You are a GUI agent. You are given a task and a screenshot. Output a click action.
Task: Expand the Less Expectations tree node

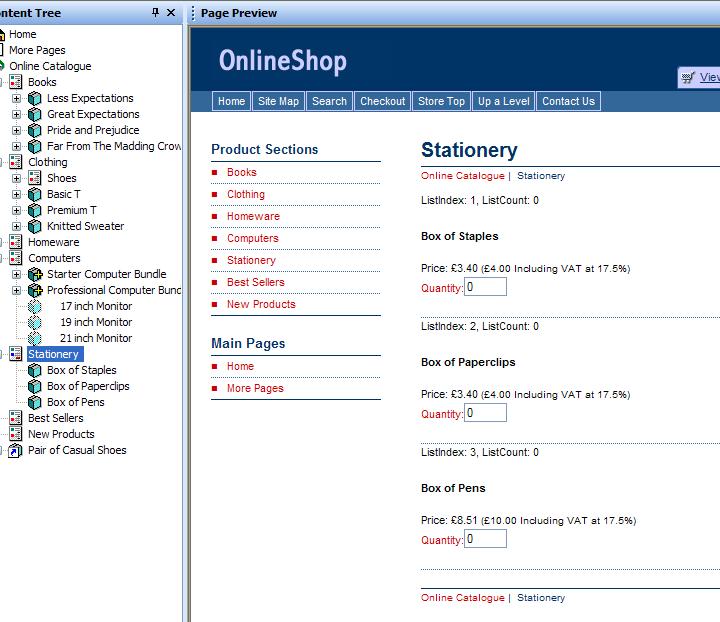click(x=16, y=98)
